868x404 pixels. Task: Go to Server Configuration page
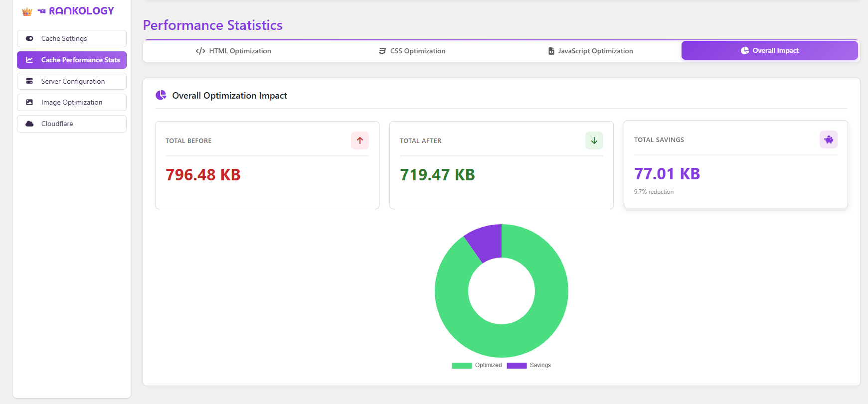(73, 81)
